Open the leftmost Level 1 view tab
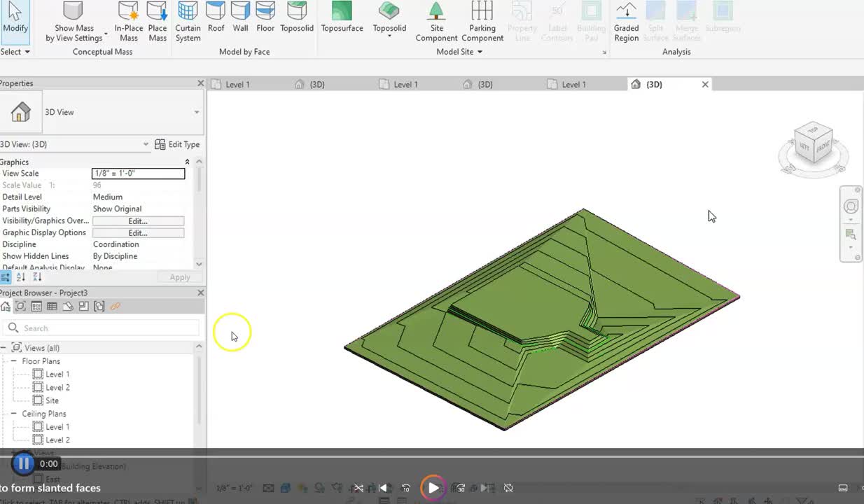The width and height of the screenshot is (864, 504). (237, 84)
